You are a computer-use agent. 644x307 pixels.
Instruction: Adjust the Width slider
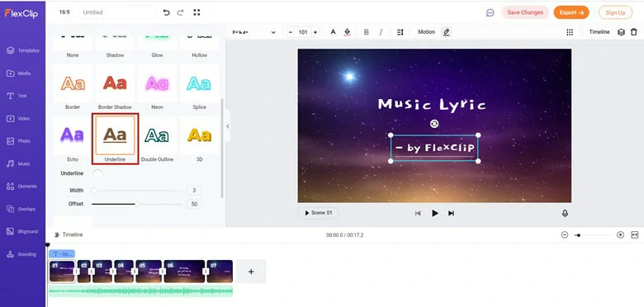[137, 191]
